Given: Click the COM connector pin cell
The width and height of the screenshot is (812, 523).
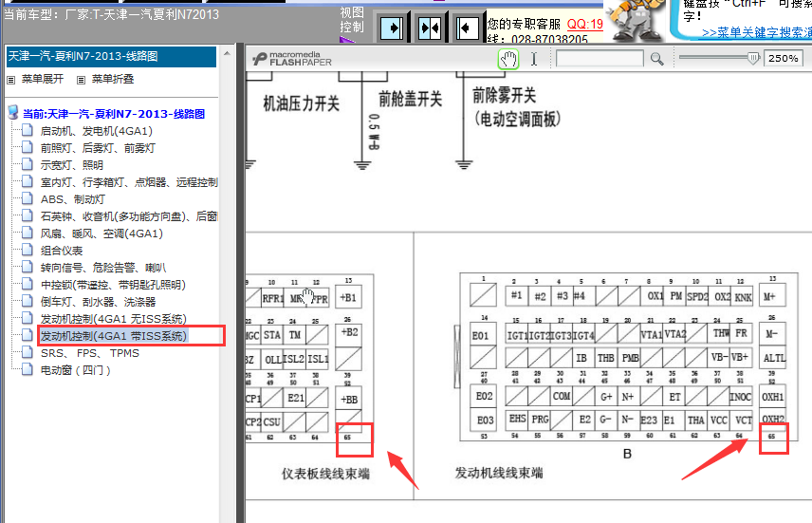Looking at the screenshot, I should click(562, 396).
